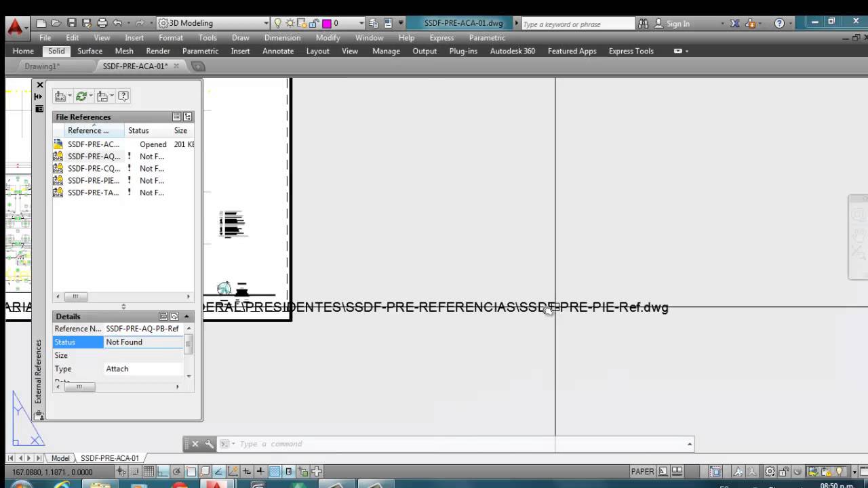Viewport: 868px width, 488px height.
Task: Switch File References to tree view
Action: click(x=188, y=117)
